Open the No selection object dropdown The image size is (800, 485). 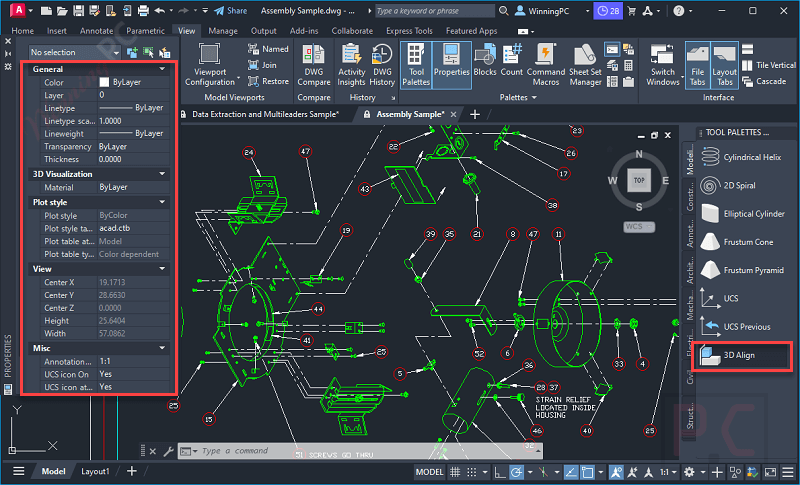[74, 52]
